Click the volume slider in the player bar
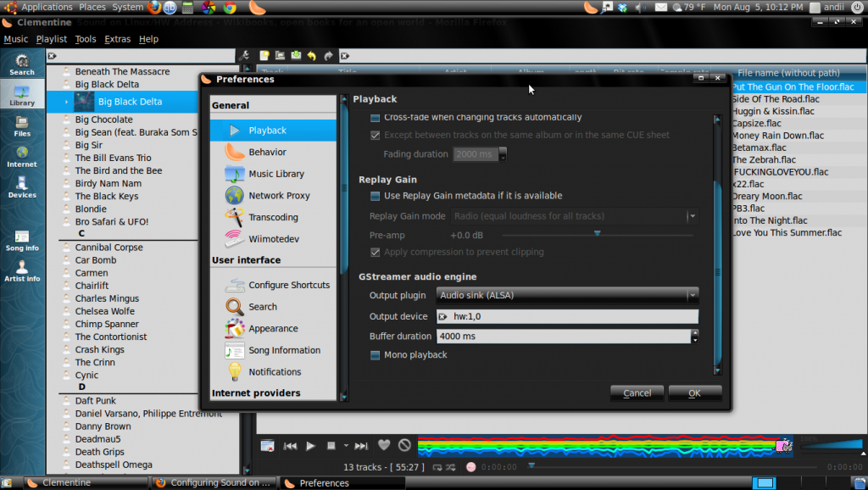 [831, 445]
